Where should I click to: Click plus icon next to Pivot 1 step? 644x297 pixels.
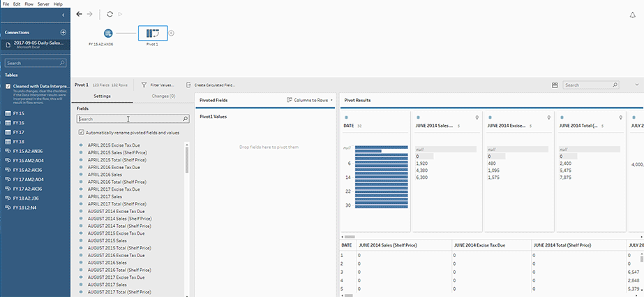point(172,33)
